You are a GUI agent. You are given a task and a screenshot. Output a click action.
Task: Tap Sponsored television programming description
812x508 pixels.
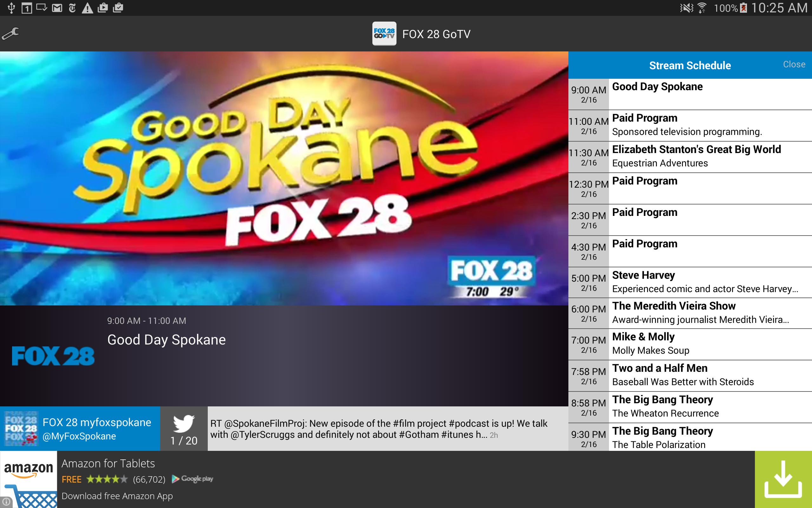(687, 132)
